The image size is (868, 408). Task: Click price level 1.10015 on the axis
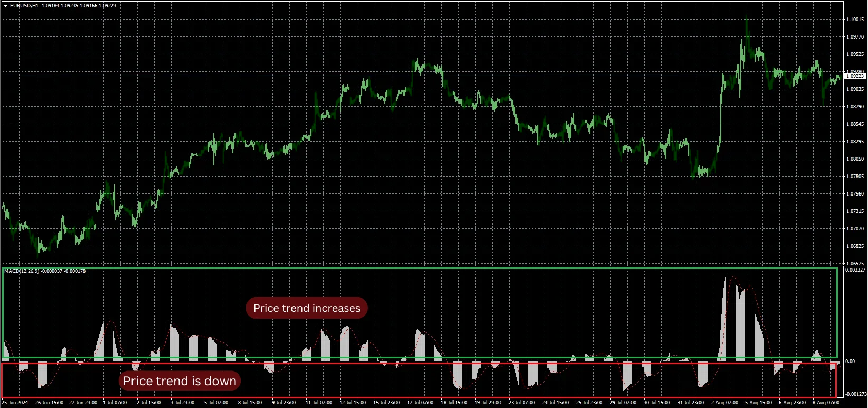click(x=855, y=20)
